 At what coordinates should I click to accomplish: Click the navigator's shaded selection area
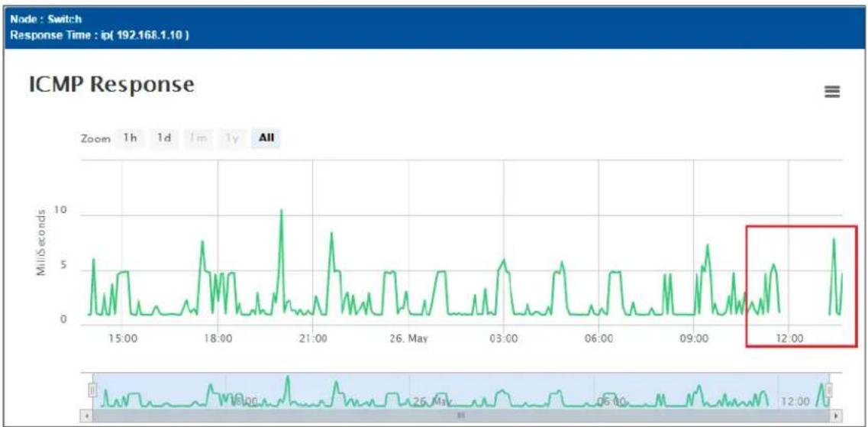[x=460, y=392]
